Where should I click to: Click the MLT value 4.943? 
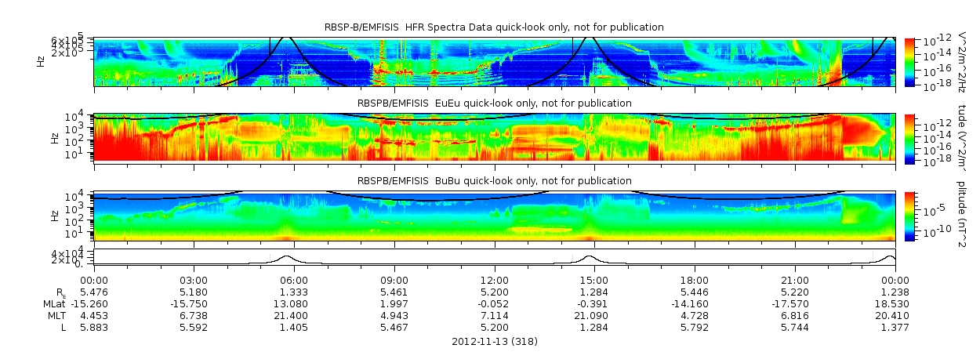point(394,316)
